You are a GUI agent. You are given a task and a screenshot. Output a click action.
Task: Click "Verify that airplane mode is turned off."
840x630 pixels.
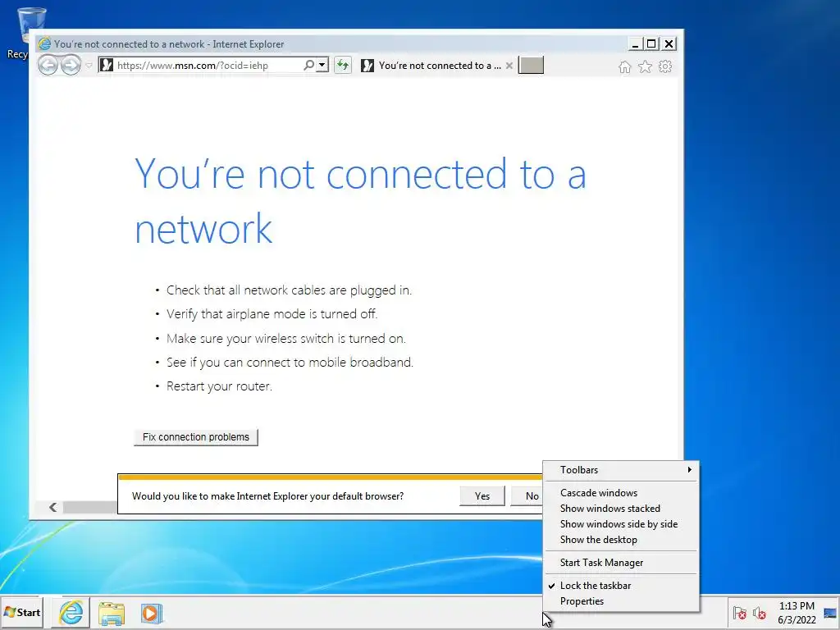click(x=272, y=314)
